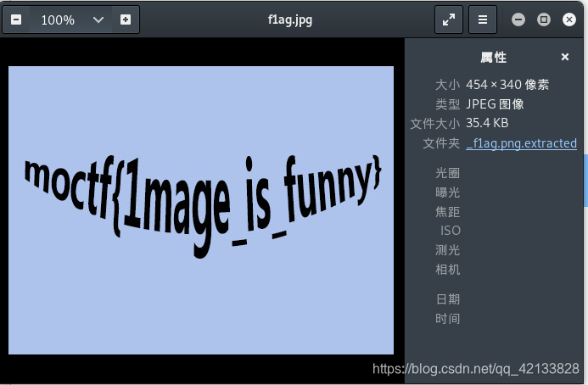Zoom out with the minus button

(16, 20)
